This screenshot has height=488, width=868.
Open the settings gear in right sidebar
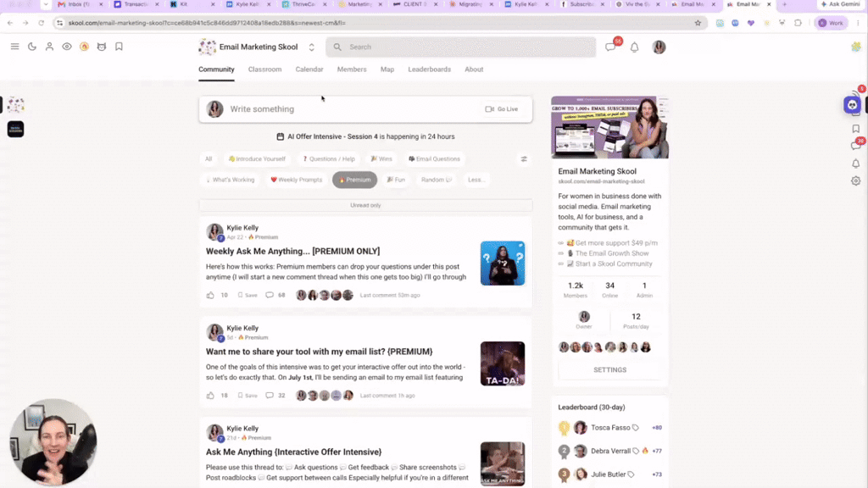856,181
